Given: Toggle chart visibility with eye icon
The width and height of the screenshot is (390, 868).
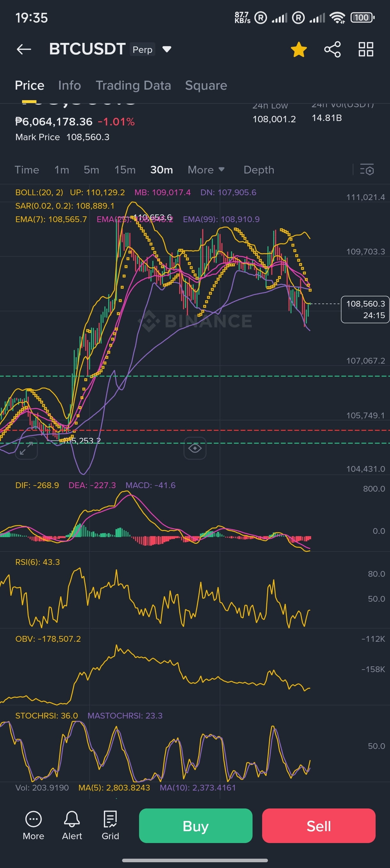Looking at the screenshot, I should pos(195,448).
